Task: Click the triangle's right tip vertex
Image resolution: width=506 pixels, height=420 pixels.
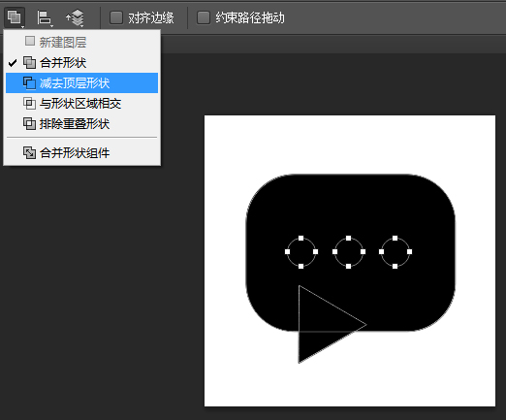Action: (366, 324)
